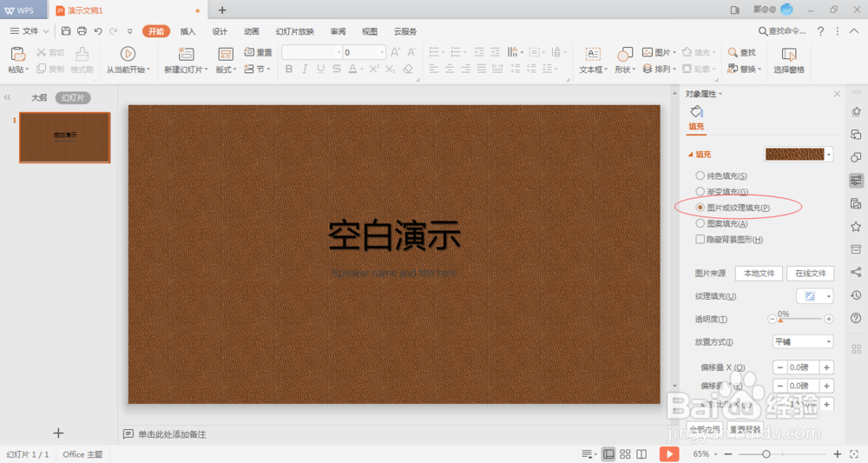The height and width of the screenshot is (463, 868).
Task: Toggle Bold text formatting
Action: pos(289,69)
